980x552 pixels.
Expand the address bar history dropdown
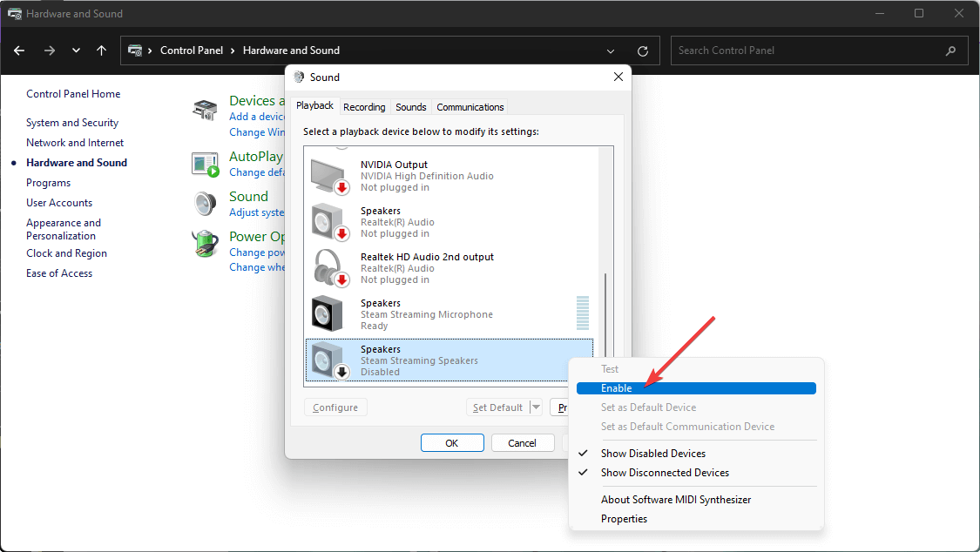[x=611, y=51]
